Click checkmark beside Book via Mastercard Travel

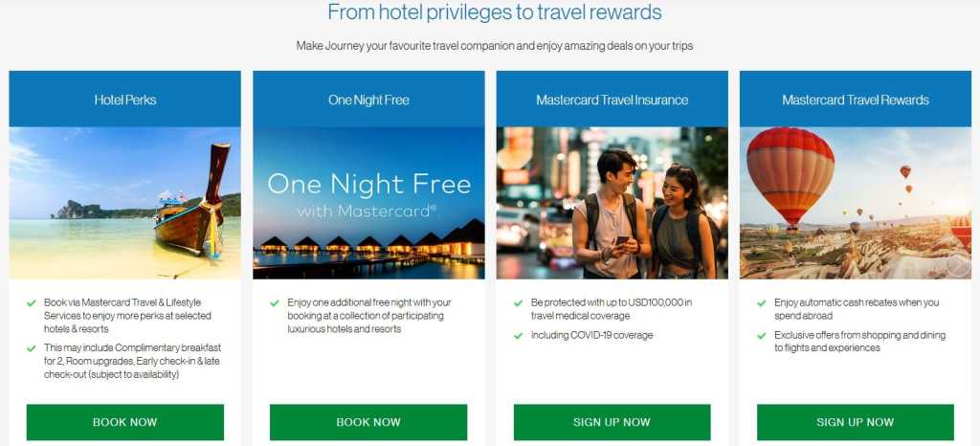[x=32, y=303]
